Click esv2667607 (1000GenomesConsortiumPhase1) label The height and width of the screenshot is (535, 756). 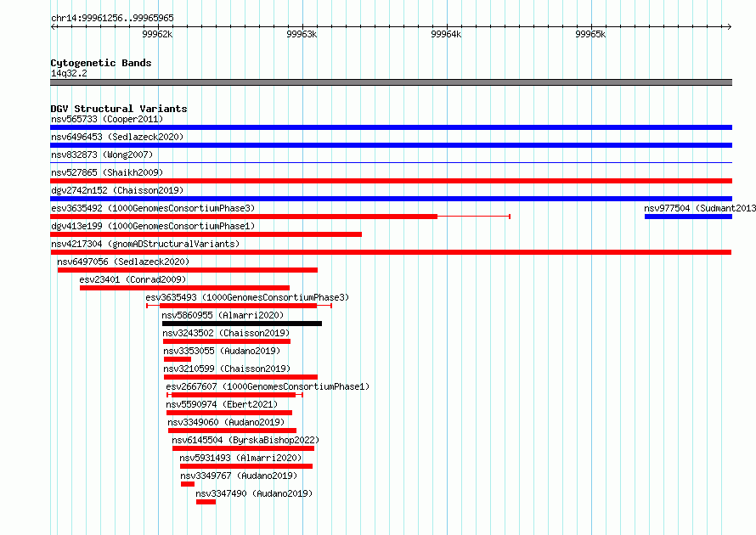point(268,386)
